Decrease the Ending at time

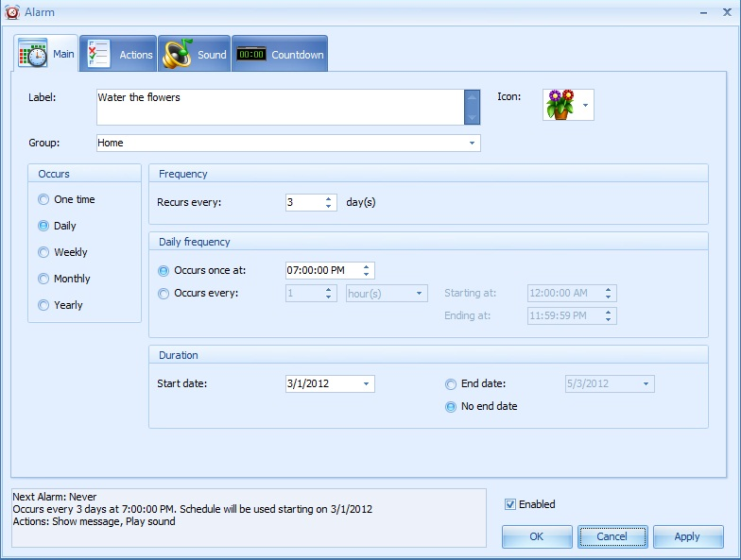tap(609, 319)
